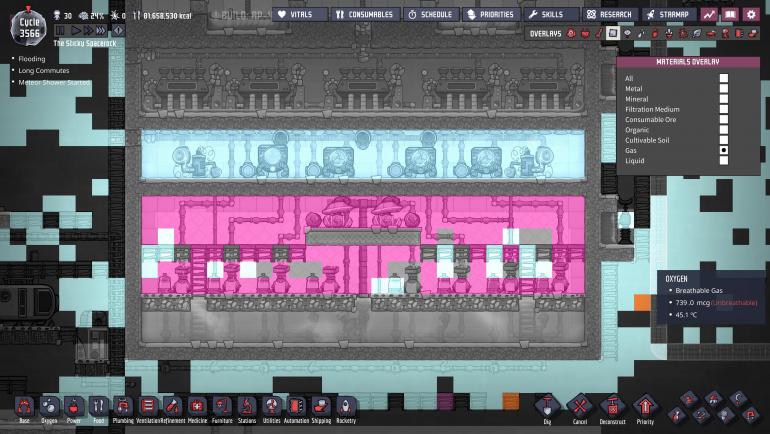The image size is (770, 434).
Task: Open the Consumables screen
Action: tap(365, 15)
